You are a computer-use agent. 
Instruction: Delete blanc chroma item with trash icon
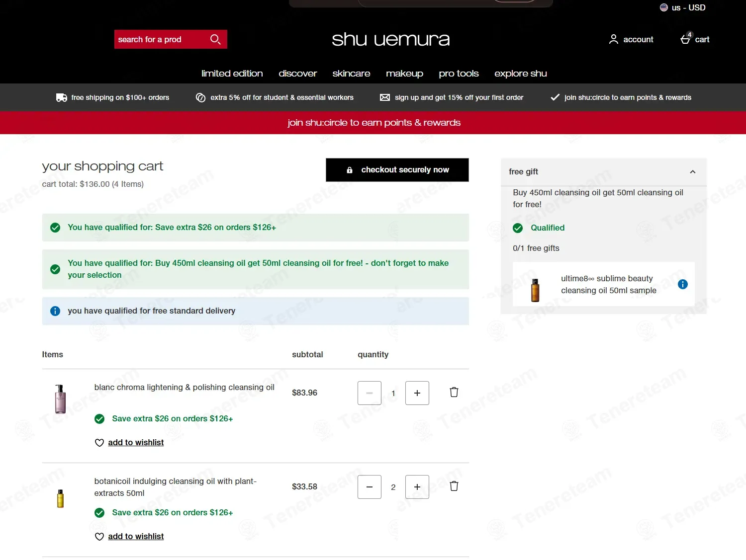click(x=454, y=392)
